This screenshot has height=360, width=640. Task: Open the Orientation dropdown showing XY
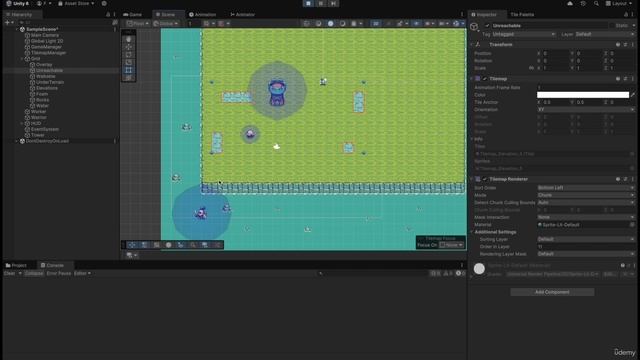coord(586,110)
